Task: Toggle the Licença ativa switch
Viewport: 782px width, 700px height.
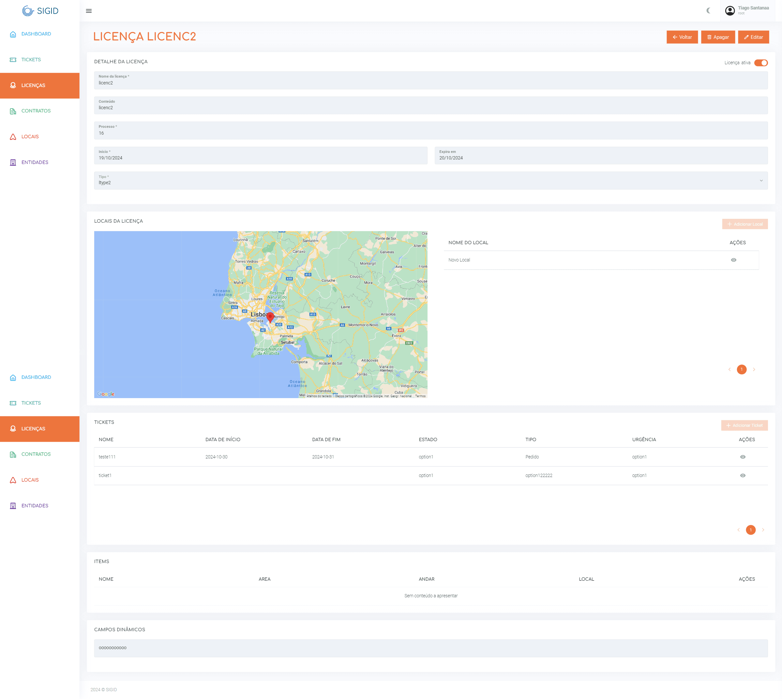Action: [x=760, y=63]
